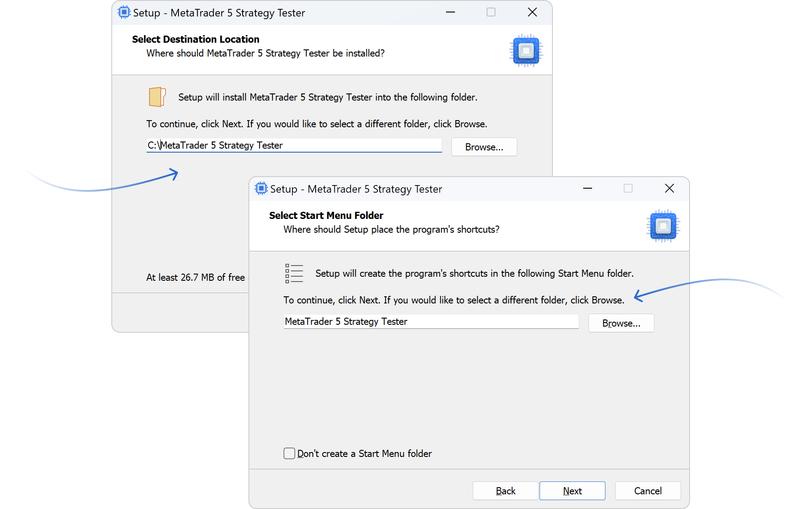Click the chip icon in the Destination Location header
Image resolution: width=812 pixels, height=509 pixels.
point(526,50)
